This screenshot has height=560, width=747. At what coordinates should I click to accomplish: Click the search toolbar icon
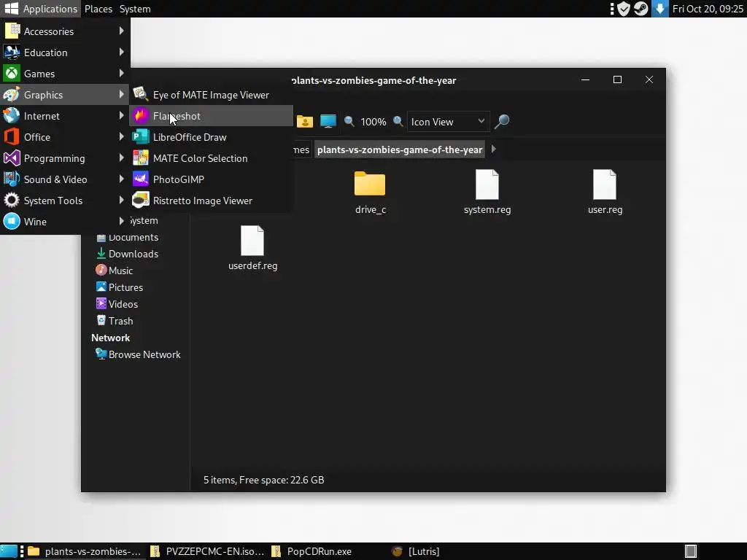(x=502, y=122)
